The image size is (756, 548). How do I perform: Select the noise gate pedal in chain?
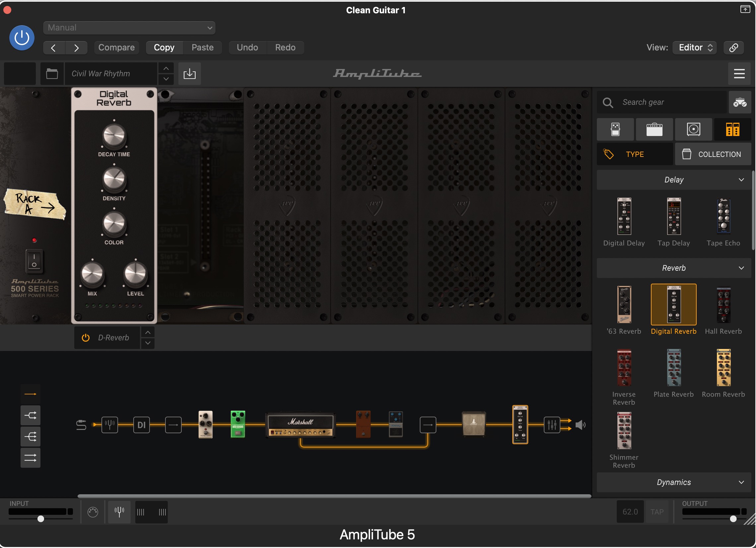click(x=205, y=425)
